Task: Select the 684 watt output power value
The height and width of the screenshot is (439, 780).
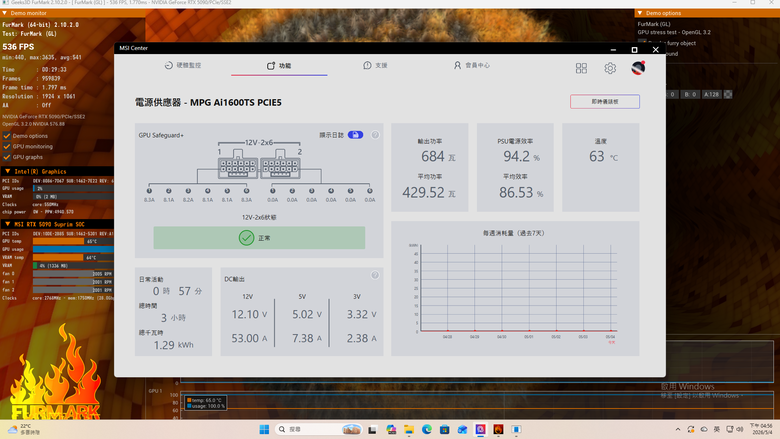Action: (x=433, y=157)
